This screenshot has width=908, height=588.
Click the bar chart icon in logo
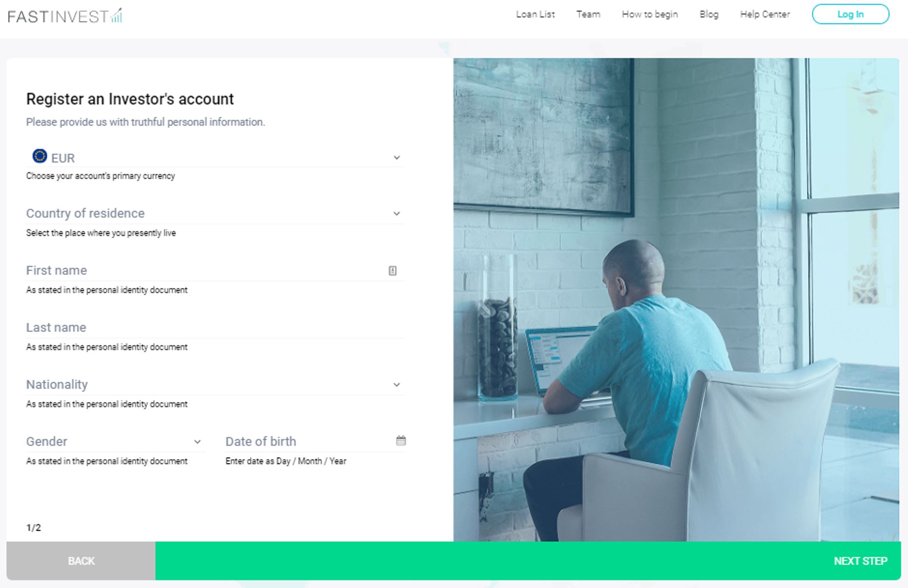116,16
